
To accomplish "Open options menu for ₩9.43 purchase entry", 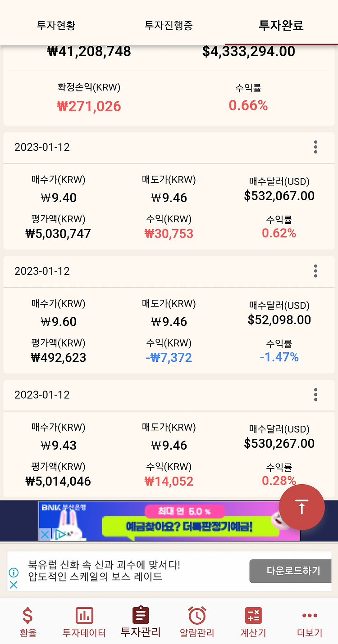I will (315, 395).
